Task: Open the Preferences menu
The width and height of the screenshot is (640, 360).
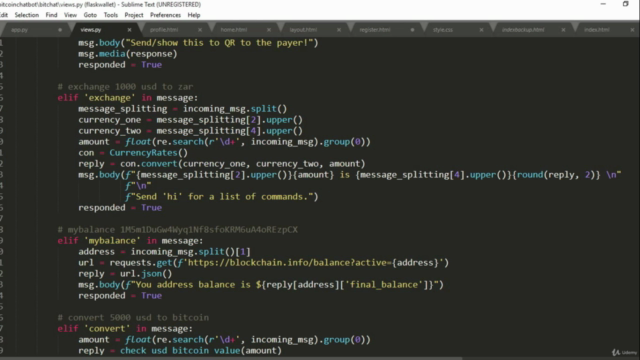Action: click(x=165, y=15)
